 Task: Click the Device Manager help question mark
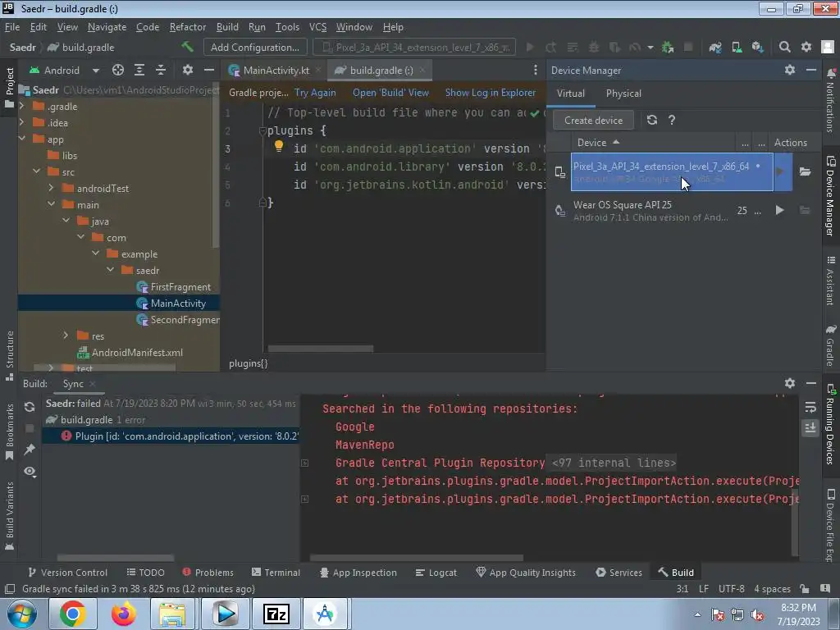pyautogui.click(x=672, y=120)
